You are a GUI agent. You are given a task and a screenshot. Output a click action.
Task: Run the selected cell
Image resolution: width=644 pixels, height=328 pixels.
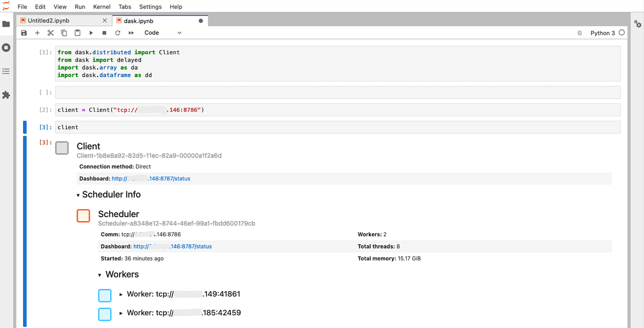pyautogui.click(x=91, y=33)
